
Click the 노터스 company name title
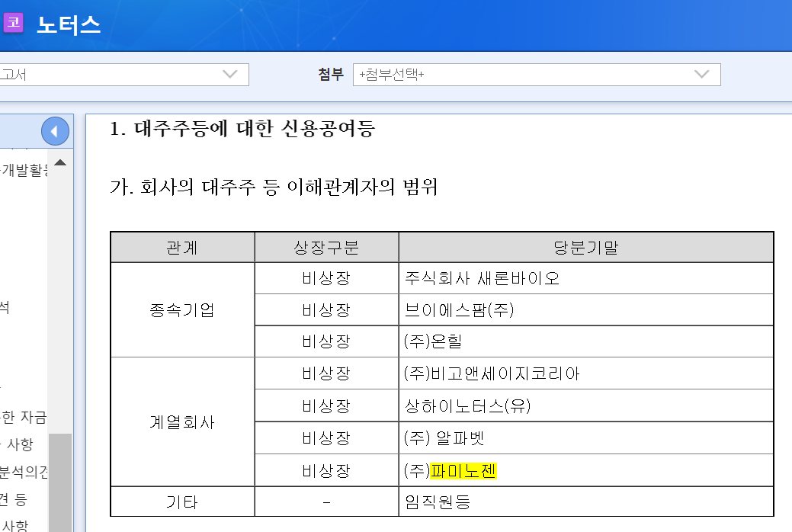69,24
